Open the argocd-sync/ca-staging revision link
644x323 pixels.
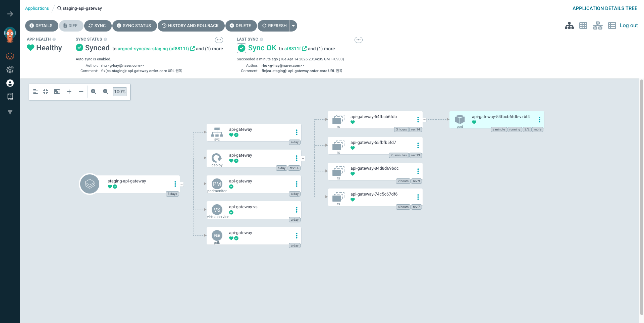pos(153,49)
